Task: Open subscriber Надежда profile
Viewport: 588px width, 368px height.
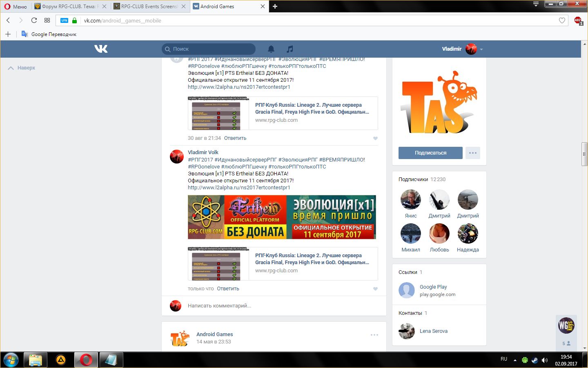Action: [468, 233]
